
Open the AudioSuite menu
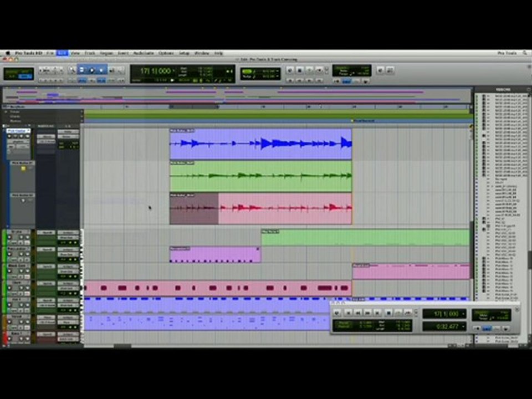tap(143, 53)
